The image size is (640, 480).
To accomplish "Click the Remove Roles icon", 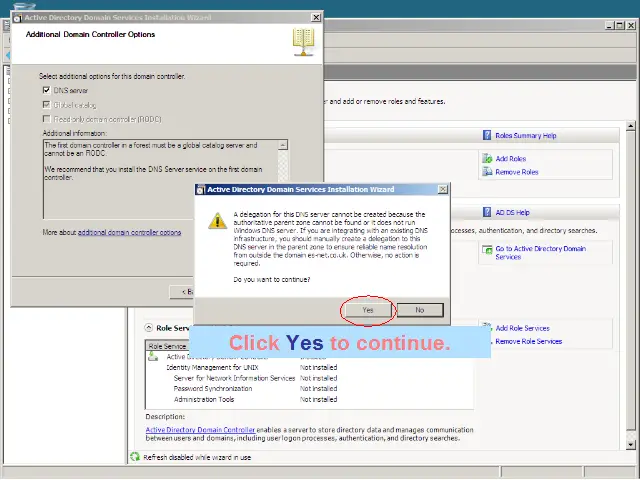I will click(487, 172).
